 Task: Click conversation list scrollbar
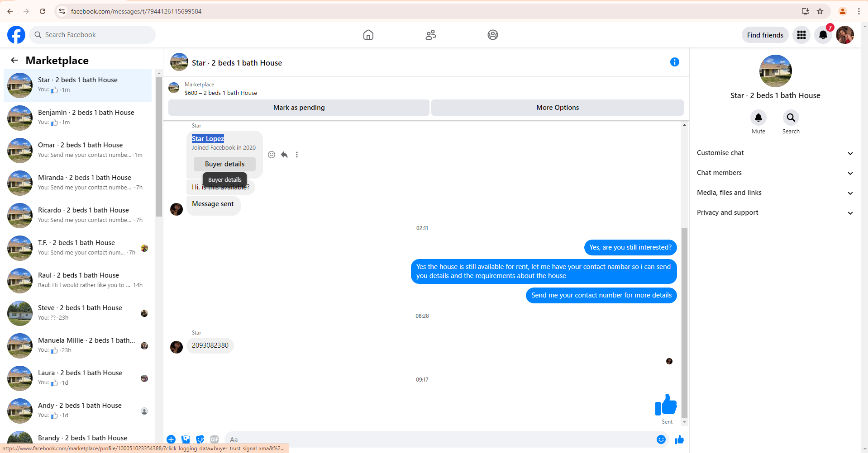(159, 147)
